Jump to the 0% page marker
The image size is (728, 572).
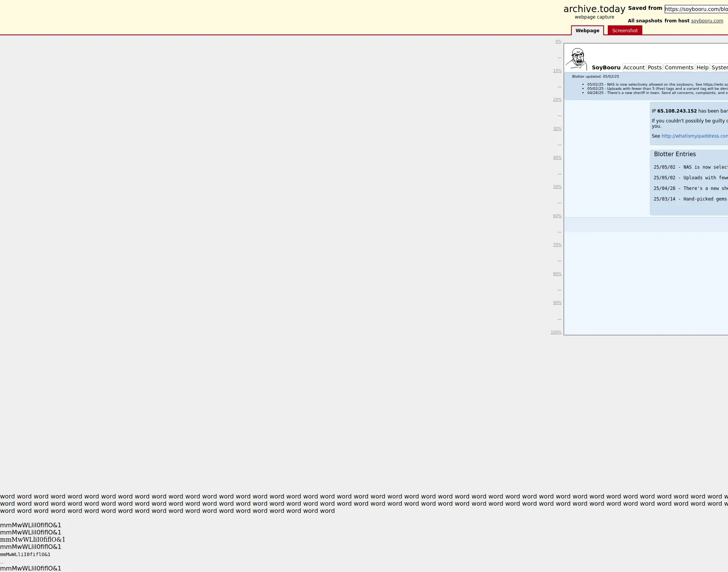(x=558, y=42)
